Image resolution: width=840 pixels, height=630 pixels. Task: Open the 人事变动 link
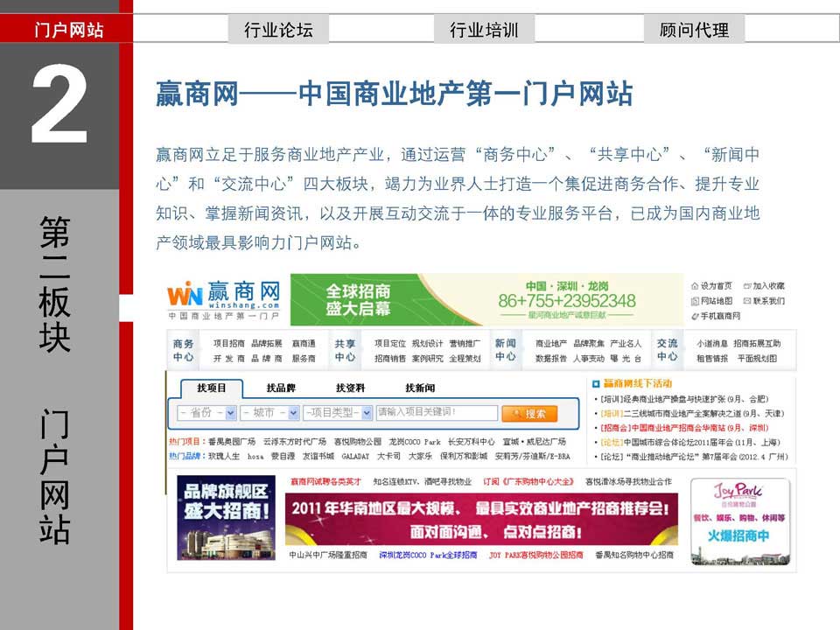coord(589,359)
